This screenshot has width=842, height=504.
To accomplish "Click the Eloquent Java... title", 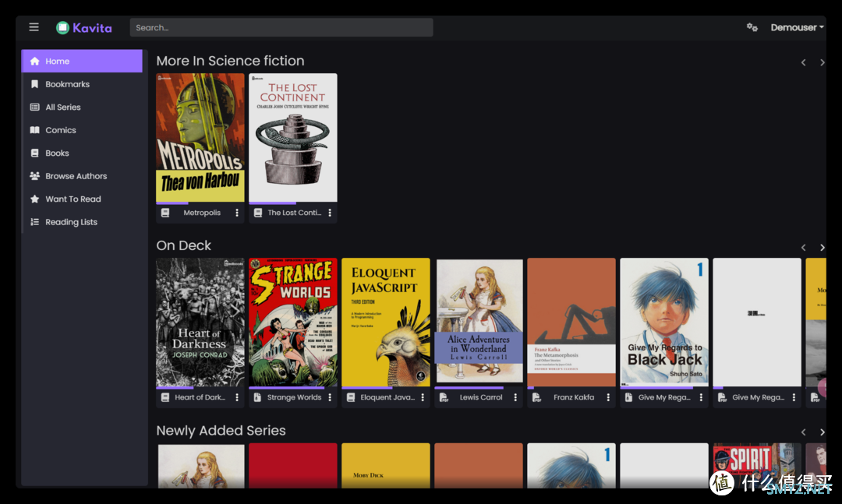I will pos(387,398).
